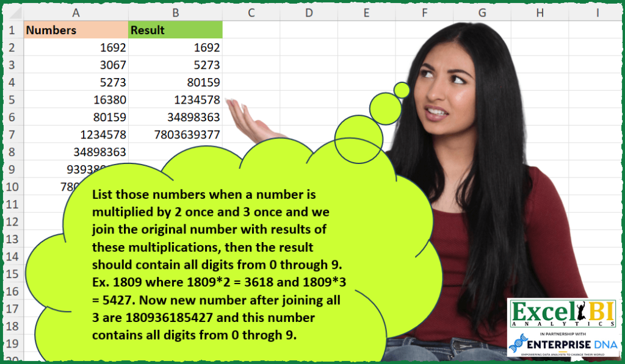Select Result cell with value 80159
Image resolution: width=625 pixels, height=364 pixels.
pyautogui.click(x=175, y=82)
